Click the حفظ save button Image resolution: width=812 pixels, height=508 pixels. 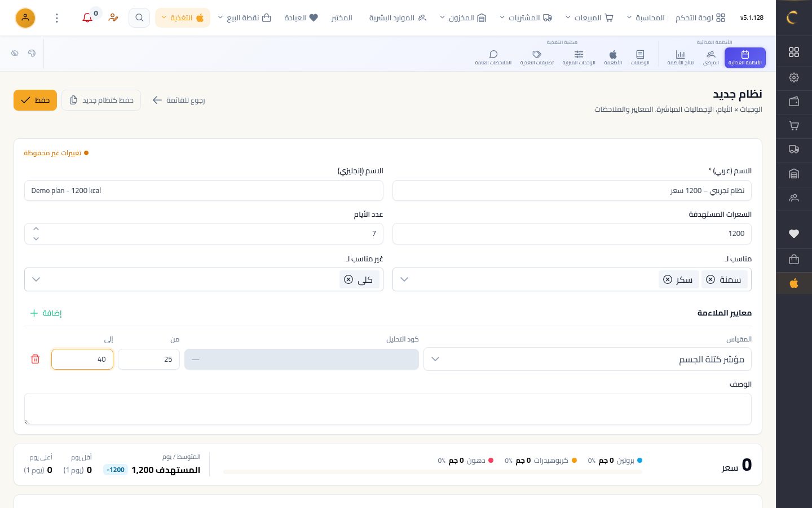(35, 100)
